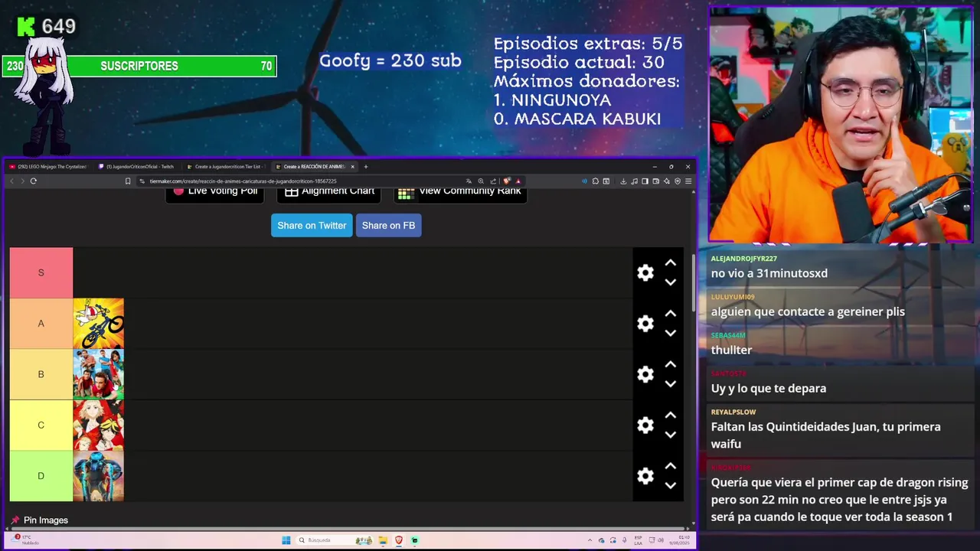The width and height of the screenshot is (980, 551).
Task: Reload the tiermaker page
Action: 34,181
